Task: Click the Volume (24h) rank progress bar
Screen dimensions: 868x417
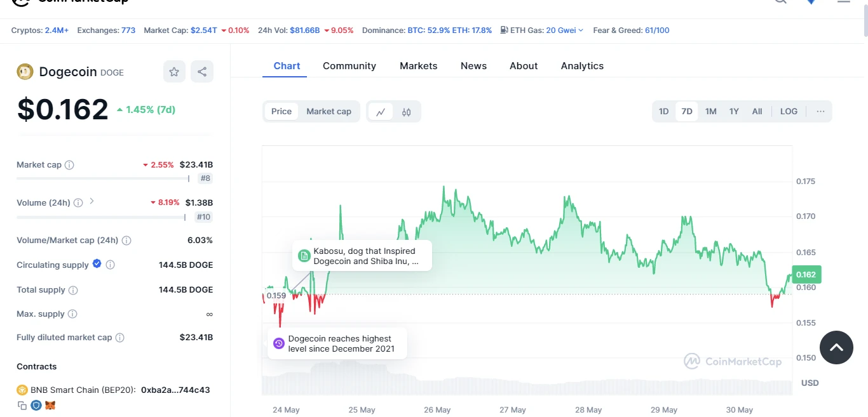Action: [x=101, y=217]
